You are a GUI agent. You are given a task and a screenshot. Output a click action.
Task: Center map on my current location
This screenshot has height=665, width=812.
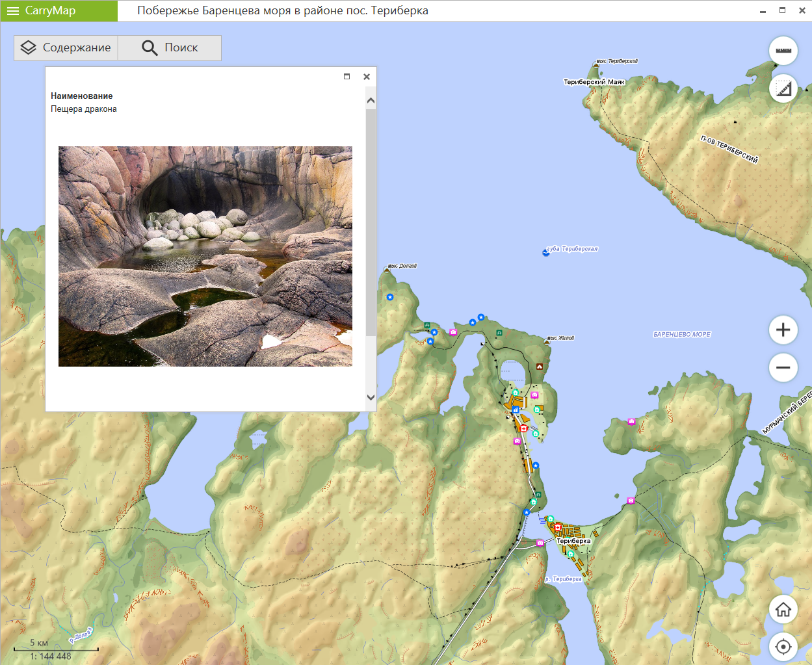[x=783, y=647]
